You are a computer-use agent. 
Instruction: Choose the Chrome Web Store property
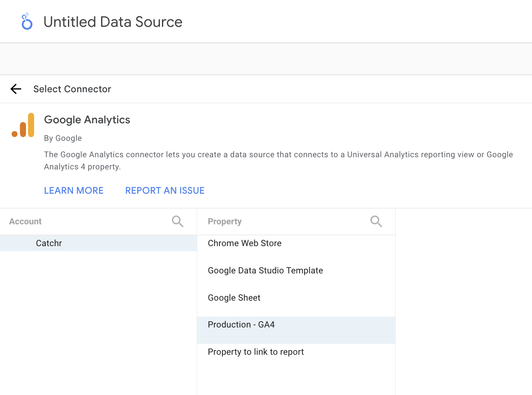click(x=245, y=243)
